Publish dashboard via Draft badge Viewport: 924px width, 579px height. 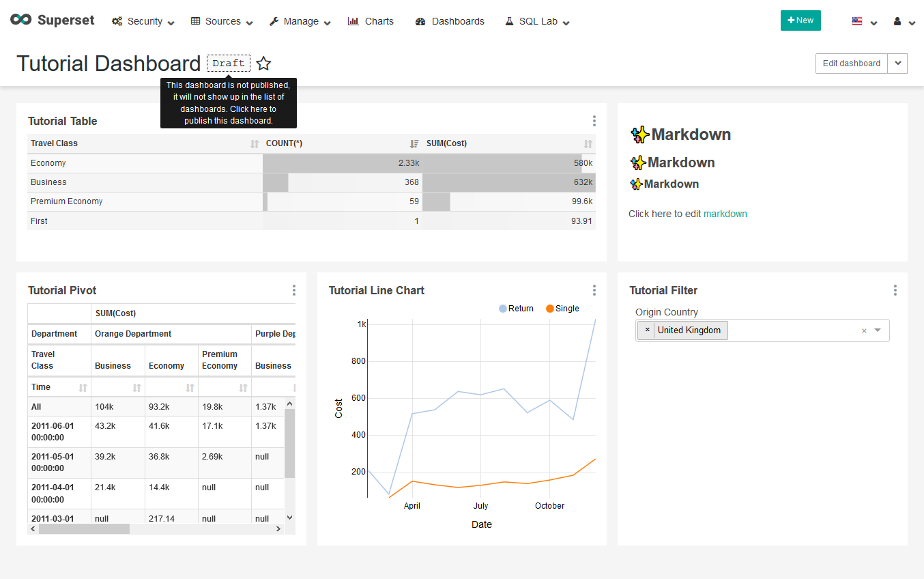[229, 63]
